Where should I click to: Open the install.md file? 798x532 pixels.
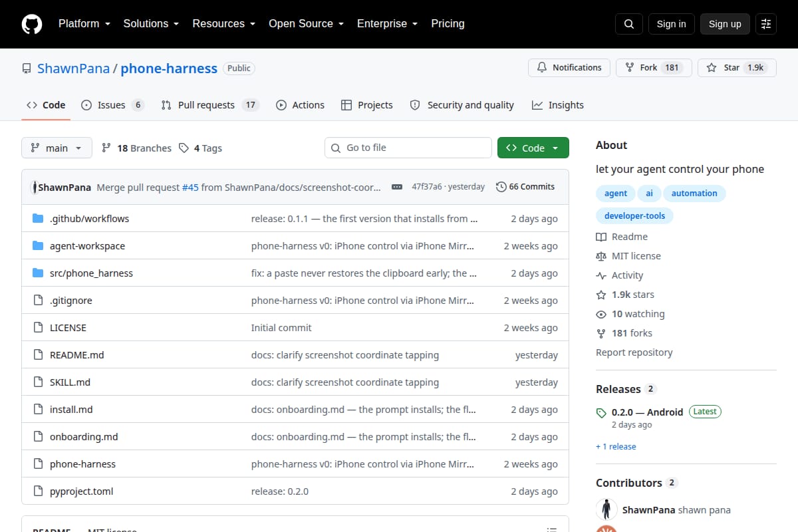click(71, 410)
